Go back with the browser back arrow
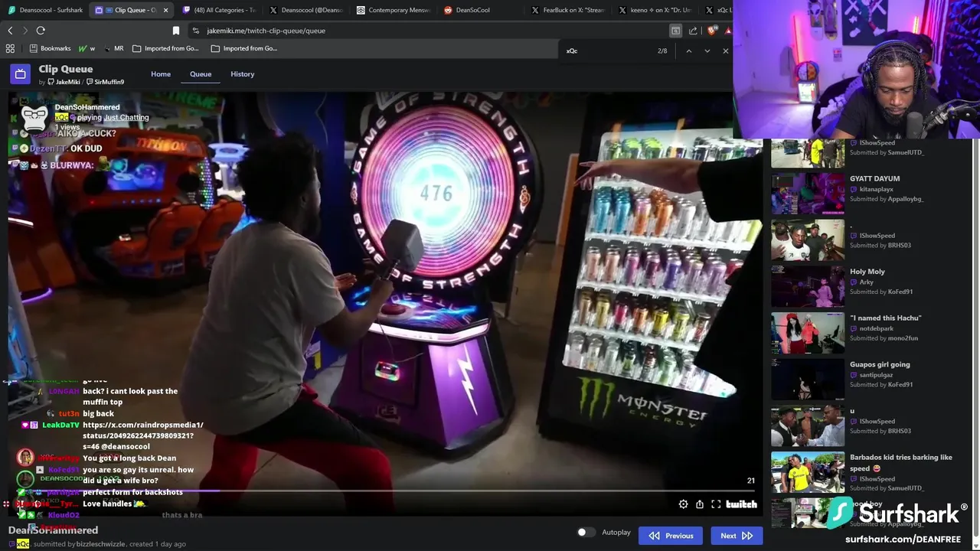Viewport: 980px width, 551px height. [10, 31]
